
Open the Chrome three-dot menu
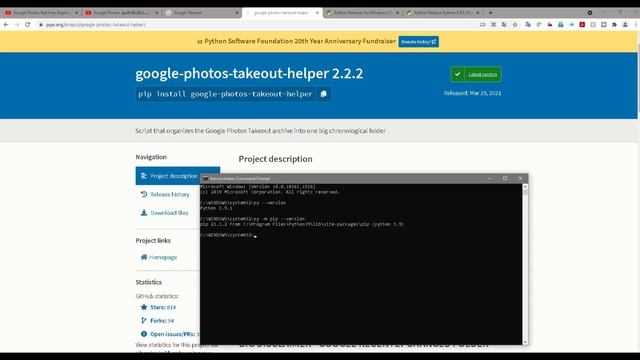coord(636,24)
